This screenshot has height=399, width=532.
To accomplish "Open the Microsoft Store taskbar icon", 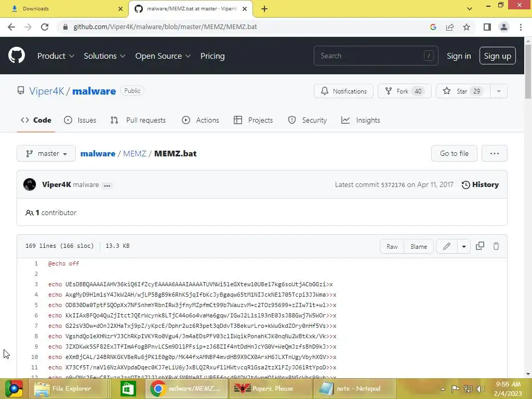I will [128, 389].
